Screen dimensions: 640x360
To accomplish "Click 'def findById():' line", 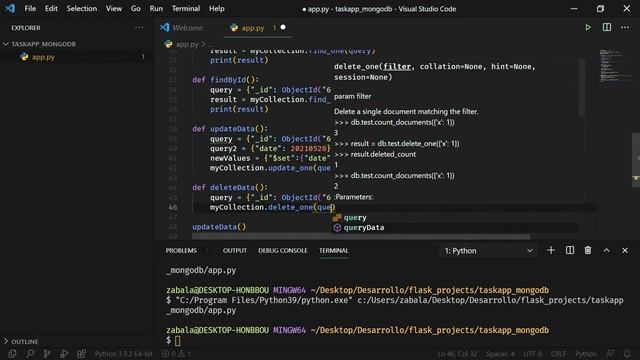I will coord(225,80).
